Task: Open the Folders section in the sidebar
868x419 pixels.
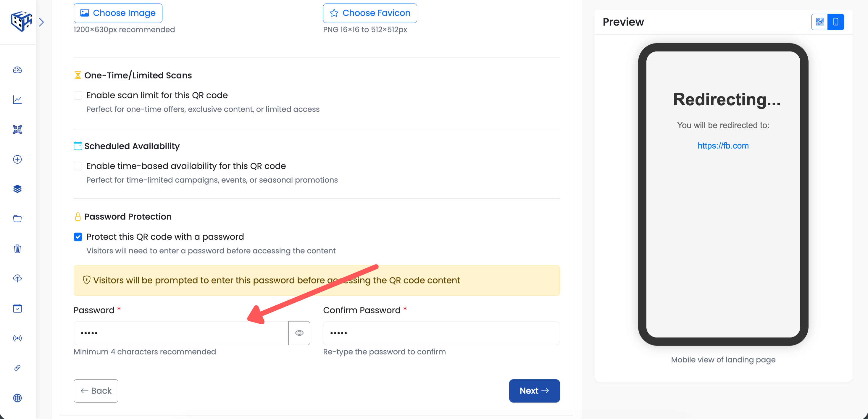Action: pyautogui.click(x=17, y=218)
